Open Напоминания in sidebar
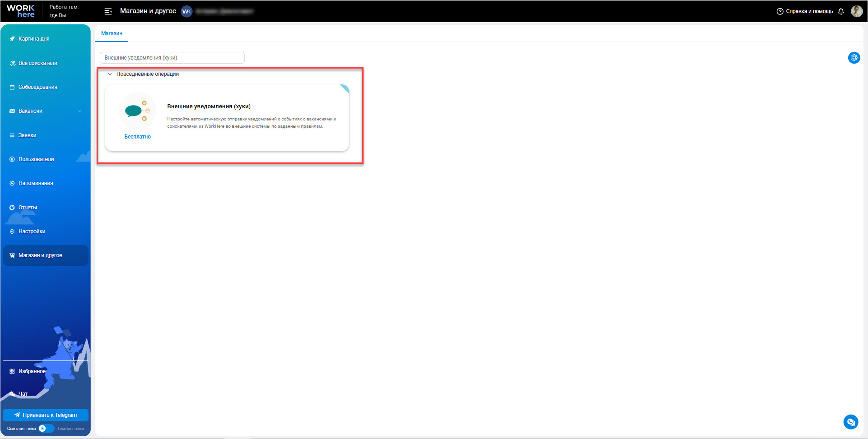 point(36,183)
